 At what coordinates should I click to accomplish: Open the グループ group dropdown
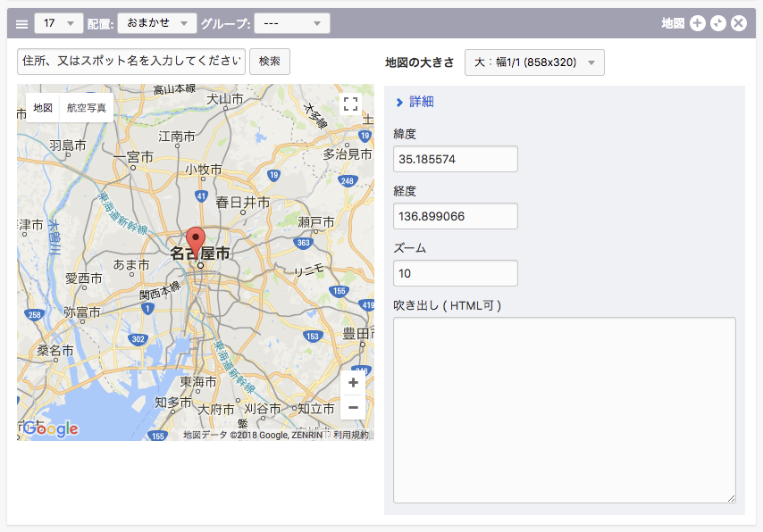291,24
